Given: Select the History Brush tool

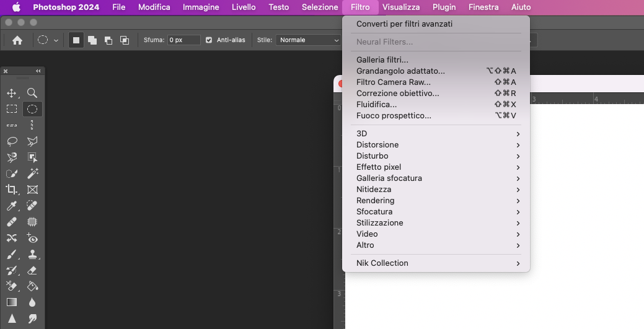Looking at the screenshot, I should coord(12,270).
